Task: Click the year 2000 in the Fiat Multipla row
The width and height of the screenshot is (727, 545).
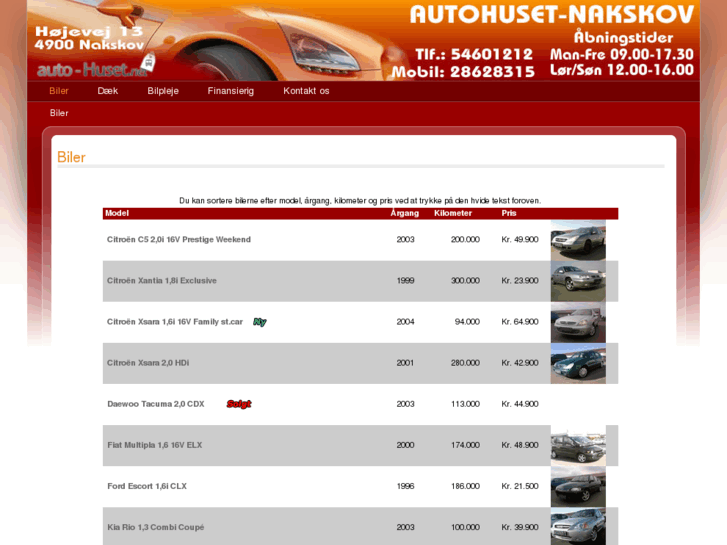Action: [x=405, y=445]
